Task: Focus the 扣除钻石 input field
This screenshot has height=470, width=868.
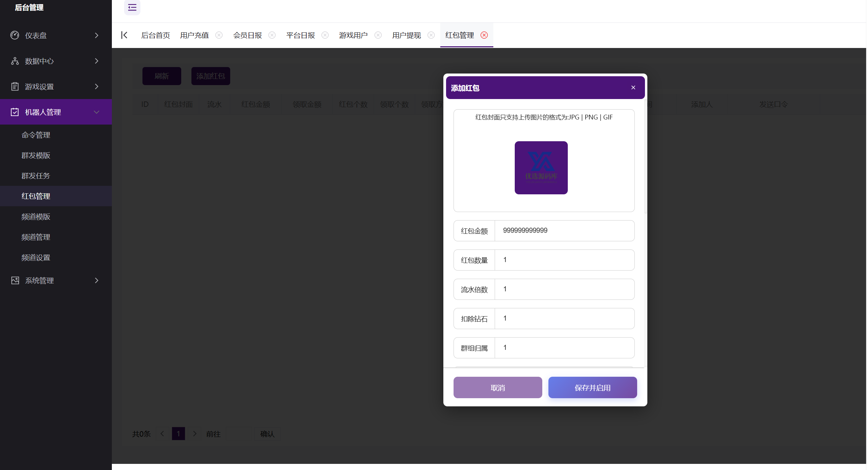Action: (x=564, y=319)
